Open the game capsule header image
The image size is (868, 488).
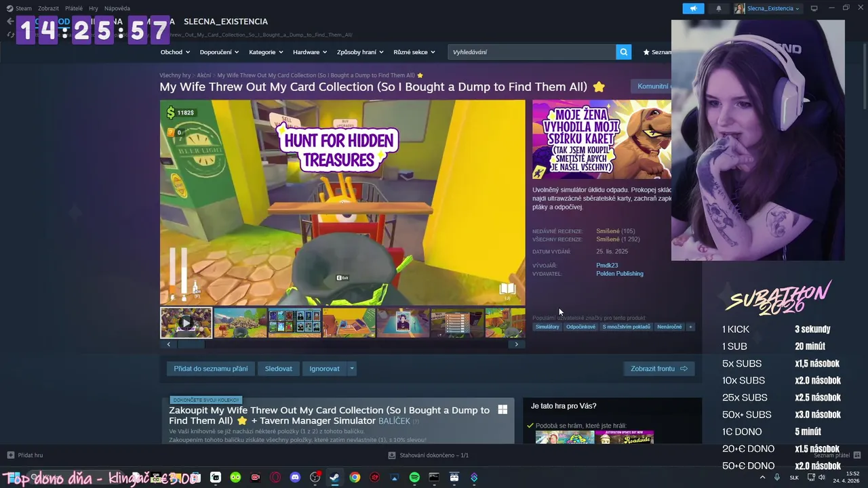[x=601, y=140]
